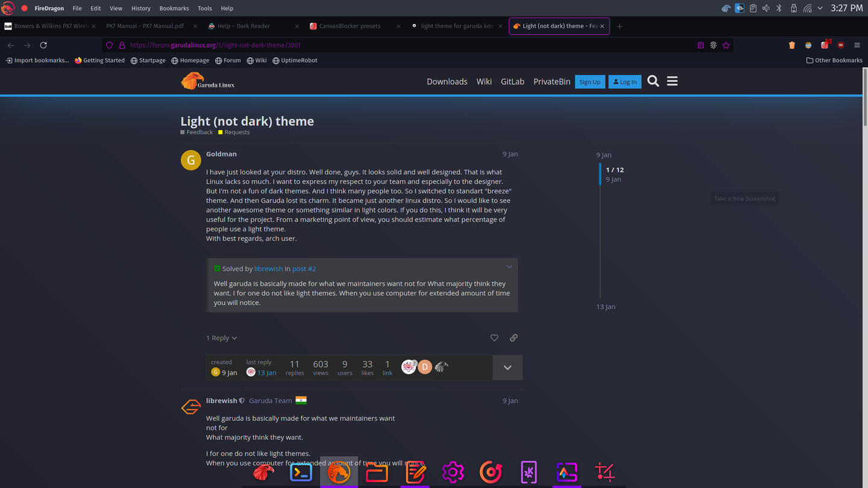868x488 pixels.
Task: Launch terminal from the dock
Action: 301,472
